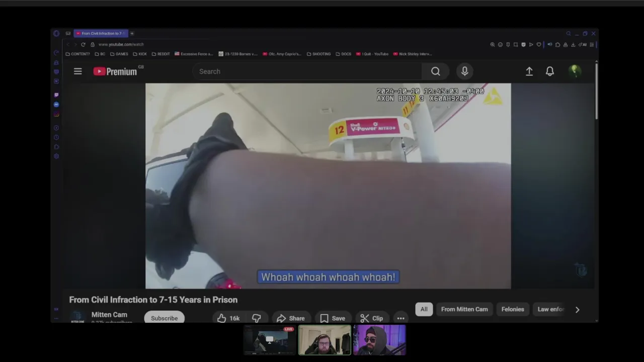Open the ad blocker shield icon
The width and height of the screenshot is (644, 362).
pyautogui.click(x=523, y=45)
